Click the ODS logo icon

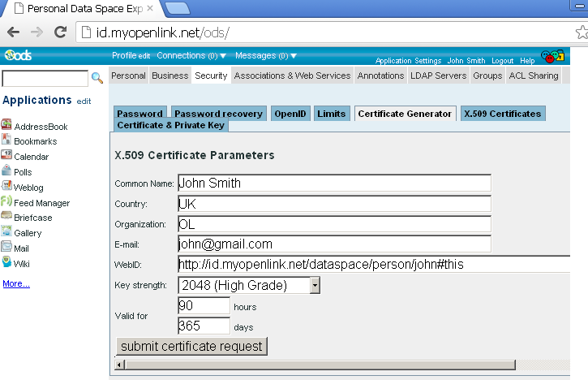point(18,56)
